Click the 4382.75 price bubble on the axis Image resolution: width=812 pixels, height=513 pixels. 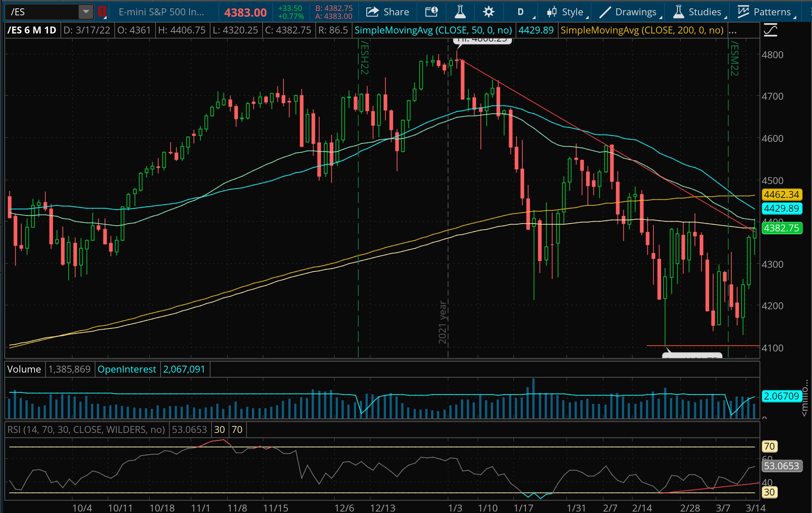click(782, 228)
